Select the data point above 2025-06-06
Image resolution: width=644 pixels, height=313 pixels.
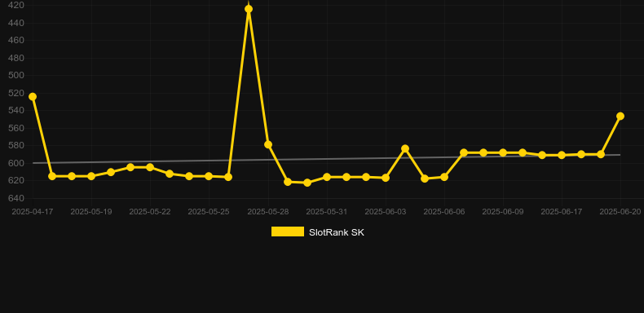(444, 177)
